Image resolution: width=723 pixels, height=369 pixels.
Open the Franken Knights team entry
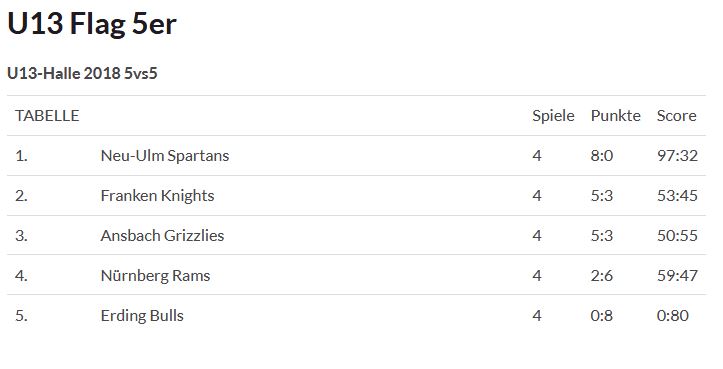tap(158, 196)
